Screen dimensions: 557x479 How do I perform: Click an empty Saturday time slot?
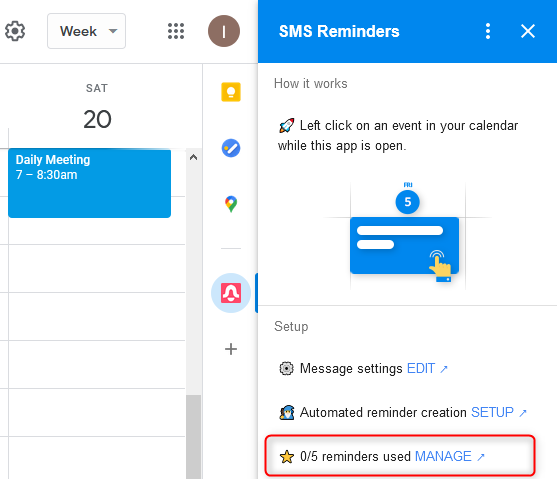pyautogui.click(x=97, y=316)
